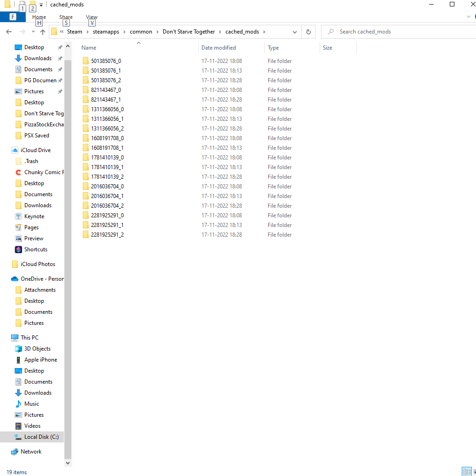Screen dimensions: 476x476
Task: Switch to details view layout
Action: 466,472
